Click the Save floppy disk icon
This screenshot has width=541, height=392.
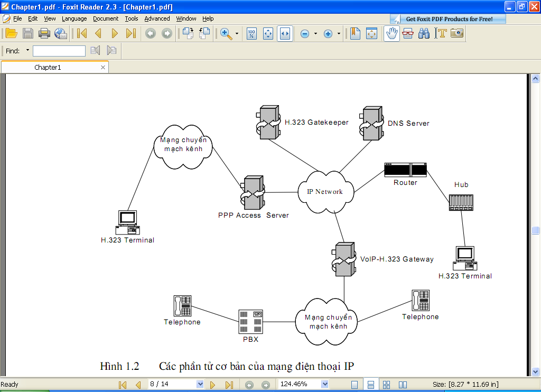[28, 33]
